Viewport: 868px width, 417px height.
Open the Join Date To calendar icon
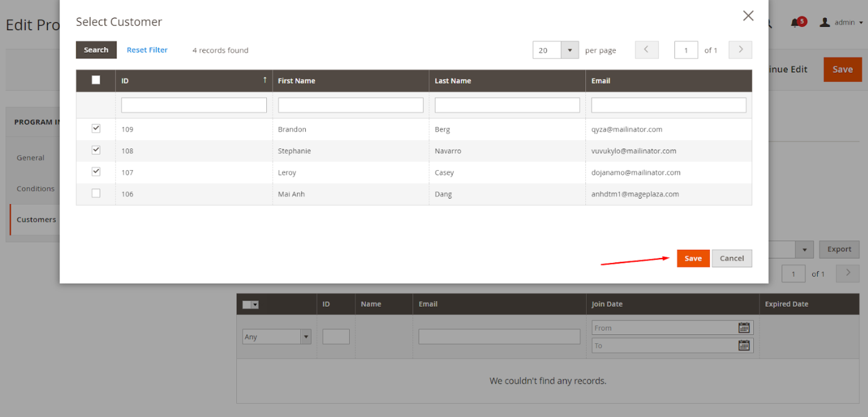(744, 345)
